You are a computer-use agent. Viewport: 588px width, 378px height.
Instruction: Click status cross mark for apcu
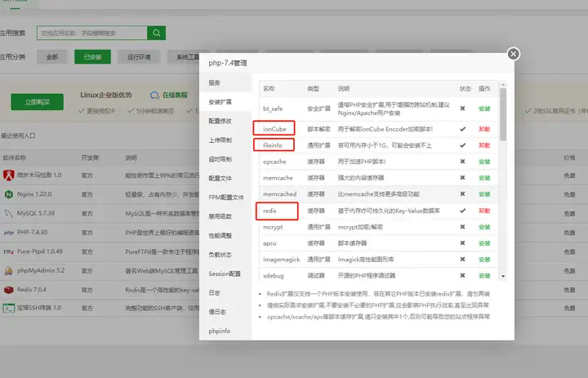click(463, 243)
